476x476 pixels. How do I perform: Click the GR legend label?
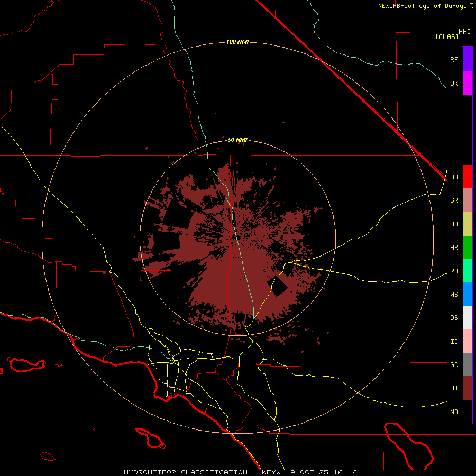pos(454,200)
